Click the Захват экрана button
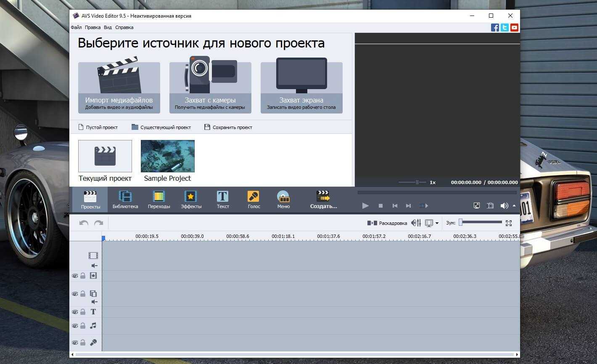The width and height of the screenshot is (597, 364). point(301,88)
